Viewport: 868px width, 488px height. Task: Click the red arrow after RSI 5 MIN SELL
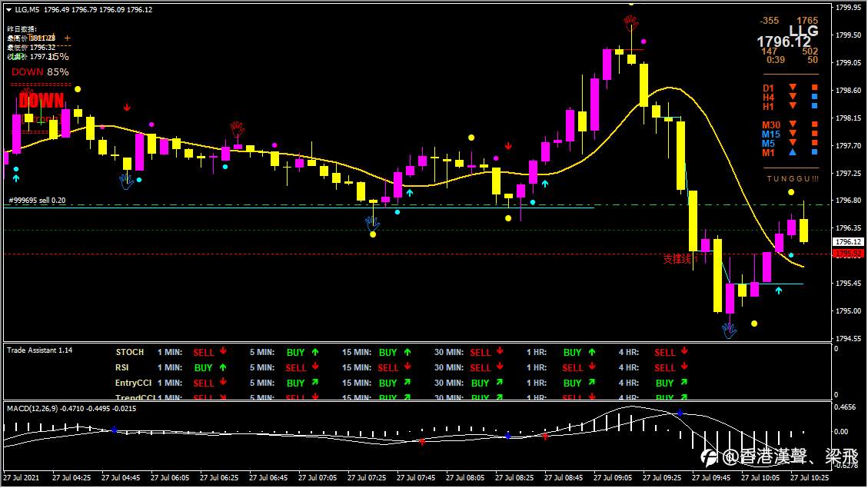click(315, 367)
